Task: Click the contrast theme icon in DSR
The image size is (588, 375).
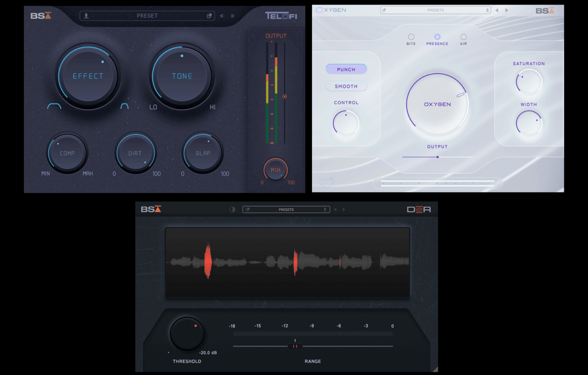Action: coord(232,210)
